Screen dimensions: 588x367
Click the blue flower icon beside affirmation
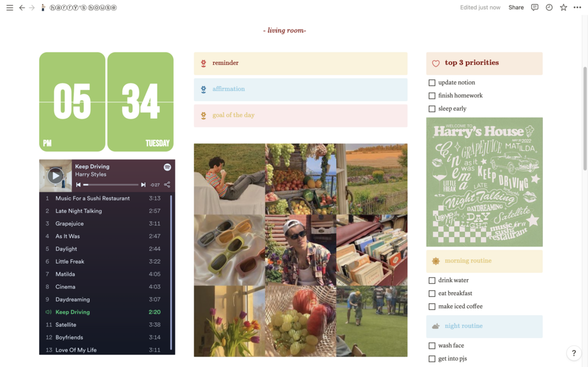203,89
